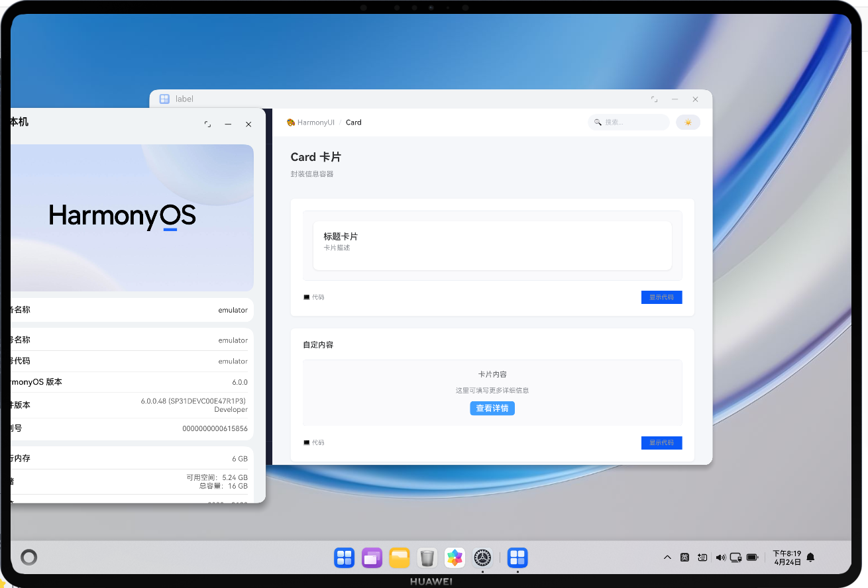Select the 标题卡片 card

click(492, 246)
